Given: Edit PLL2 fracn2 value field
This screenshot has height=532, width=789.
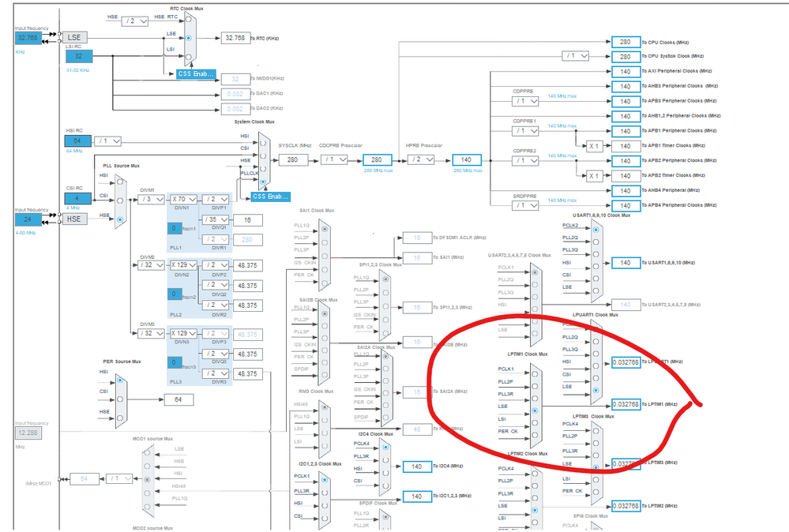Looking at the screenshot, I should pos(174,294).
